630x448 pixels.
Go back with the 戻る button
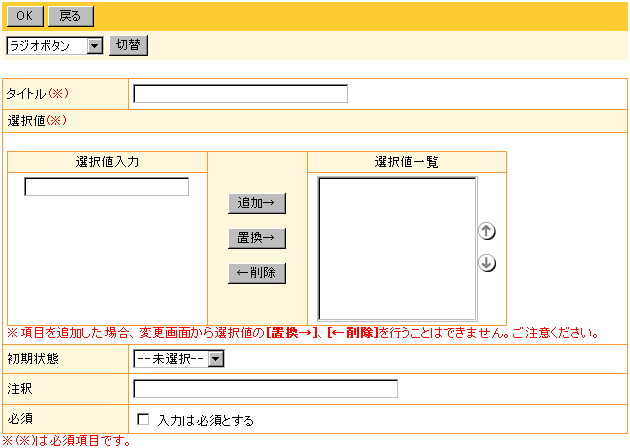click(71, 16)
